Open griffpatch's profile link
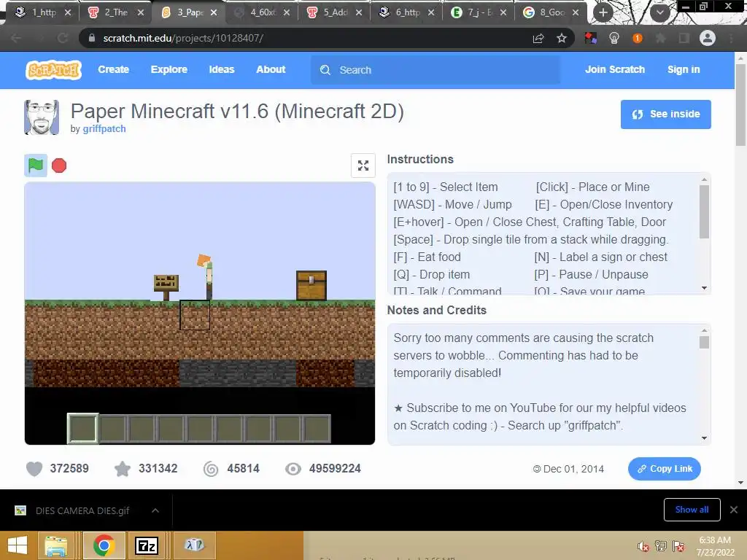 pyautogui.click(x=104, y=128)
